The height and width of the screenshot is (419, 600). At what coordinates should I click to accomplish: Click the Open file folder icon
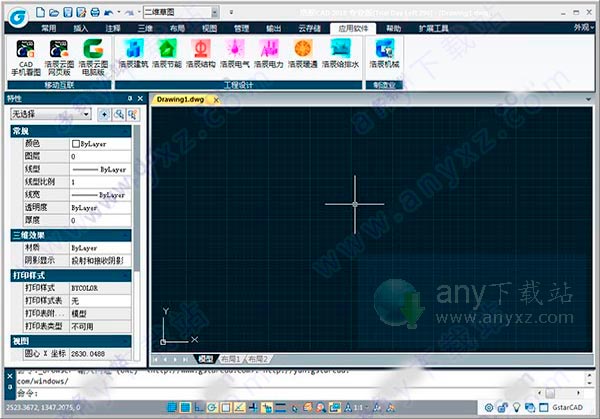coord(54,13)
